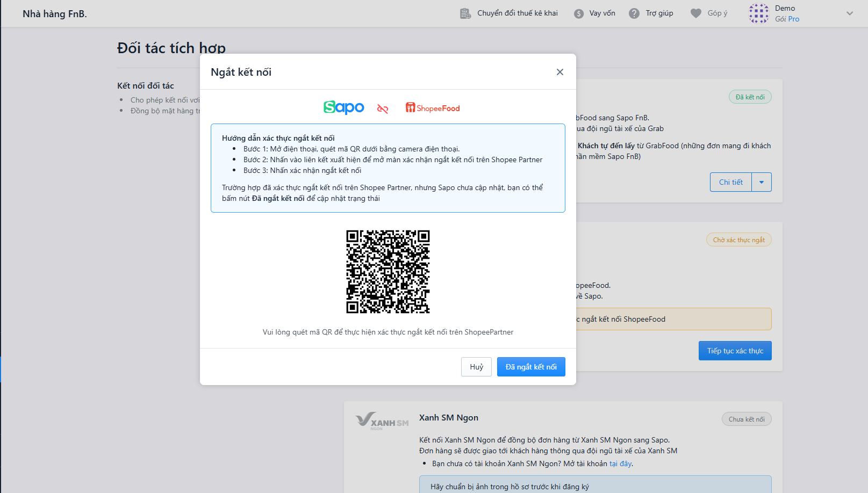Open Chuyển đổi thuế kê khai menu
Viewport: 868px width, 493px height.
(x=517, y=13)
